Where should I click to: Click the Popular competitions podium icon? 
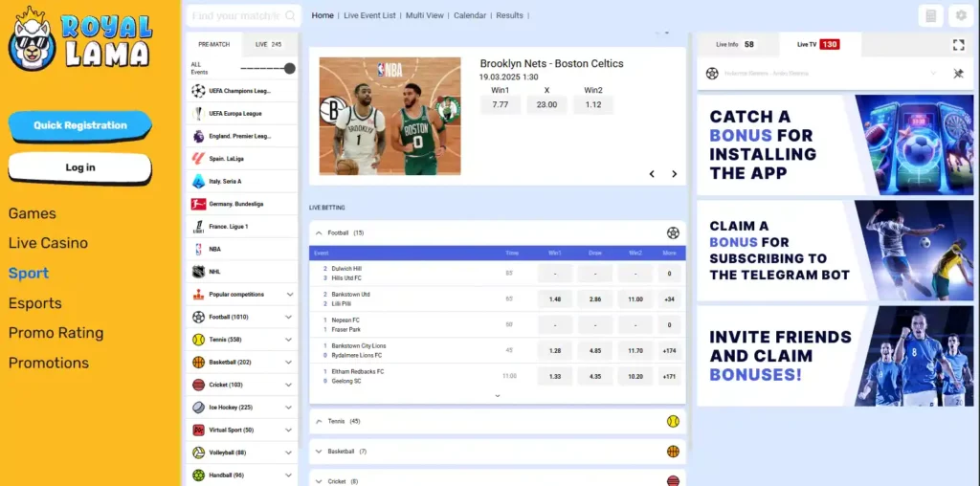point(198,295)
